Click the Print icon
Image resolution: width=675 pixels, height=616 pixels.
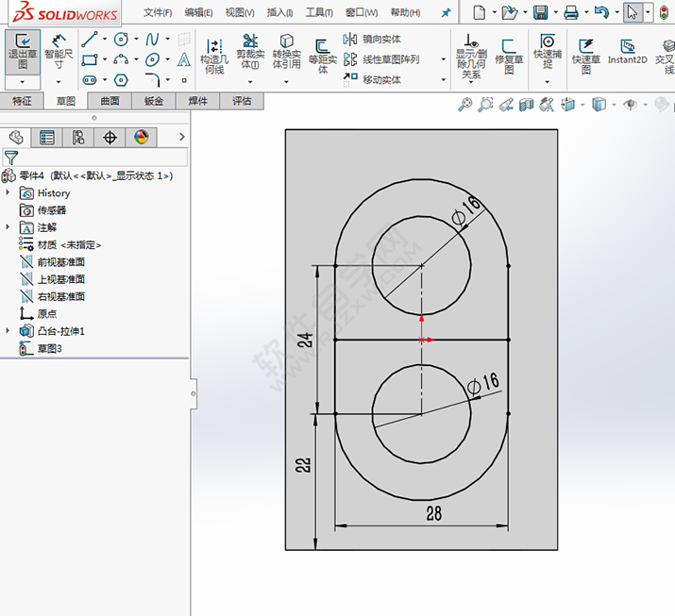coord(571,12)
